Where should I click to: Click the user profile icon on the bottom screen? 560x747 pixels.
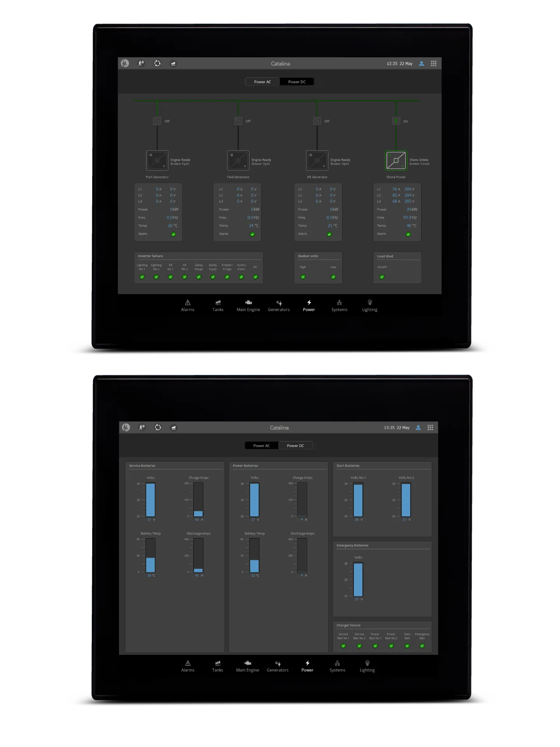point(418,427)
